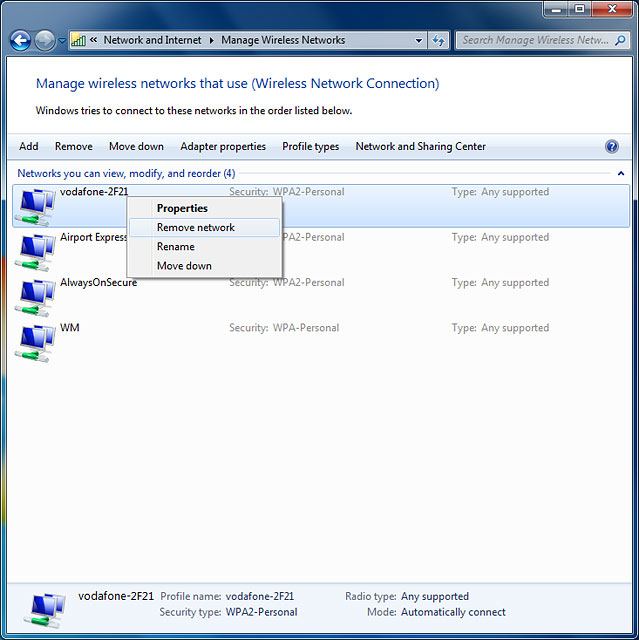Click Radio type Any supported in details pane

435,596
